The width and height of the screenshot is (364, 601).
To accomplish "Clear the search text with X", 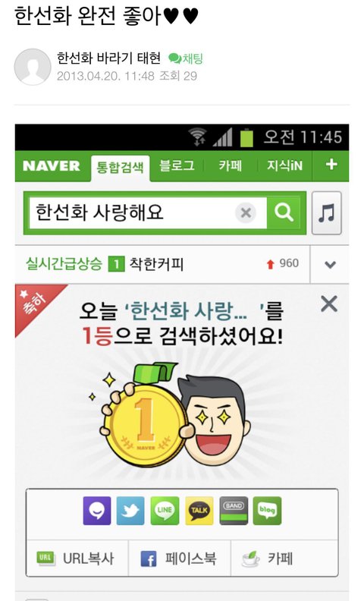I will [246, 212].
